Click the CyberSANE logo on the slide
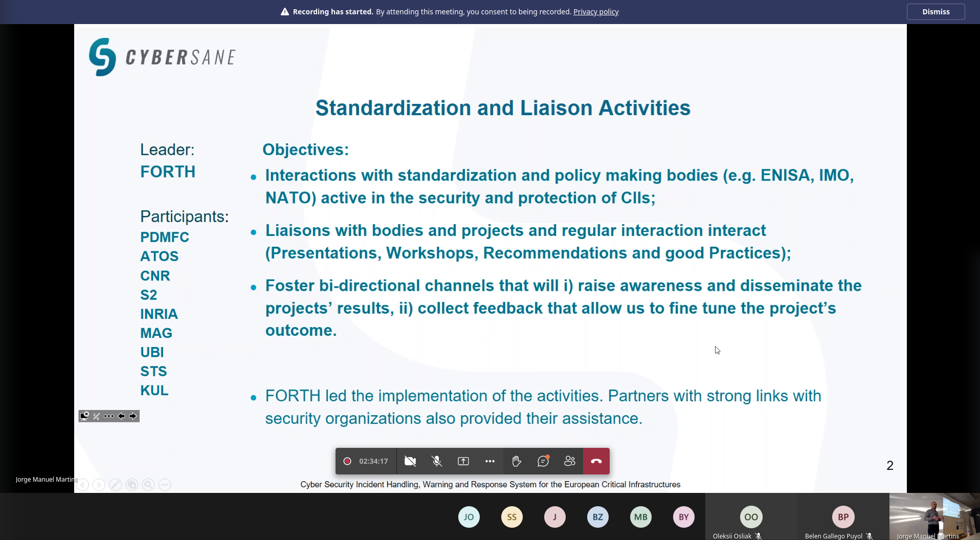This screenshot has height=540, width=980. click(162, 57)
